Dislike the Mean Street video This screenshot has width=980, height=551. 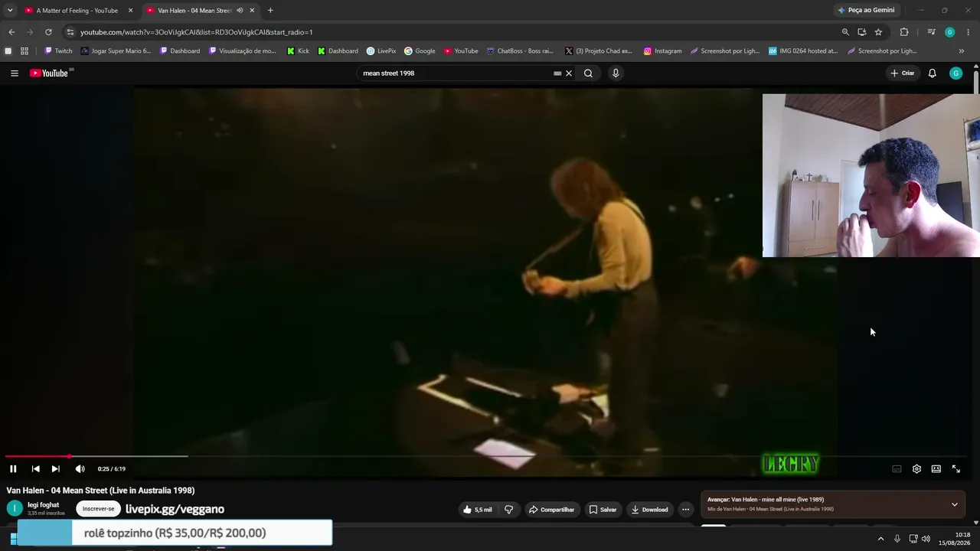click(508, 510)
